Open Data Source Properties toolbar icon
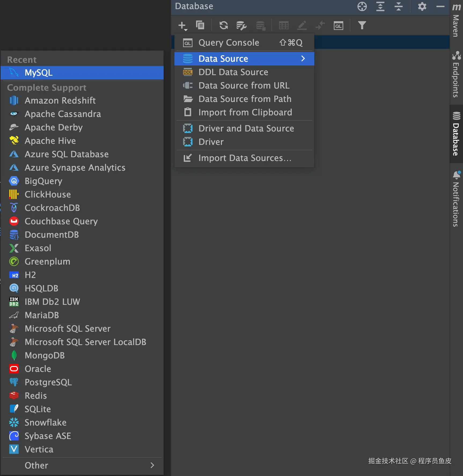This screenshot has height=476, width=463. [x=241, y=25]
